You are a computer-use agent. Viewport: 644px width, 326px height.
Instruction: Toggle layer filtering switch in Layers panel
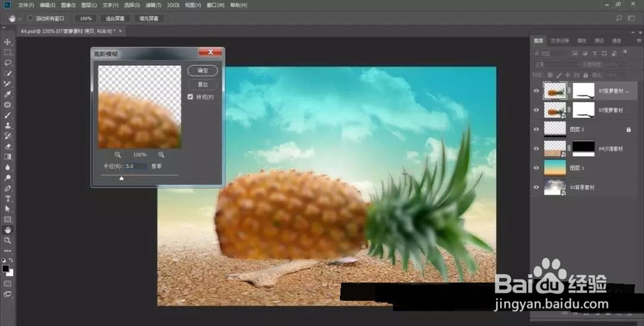coord(625,52)
